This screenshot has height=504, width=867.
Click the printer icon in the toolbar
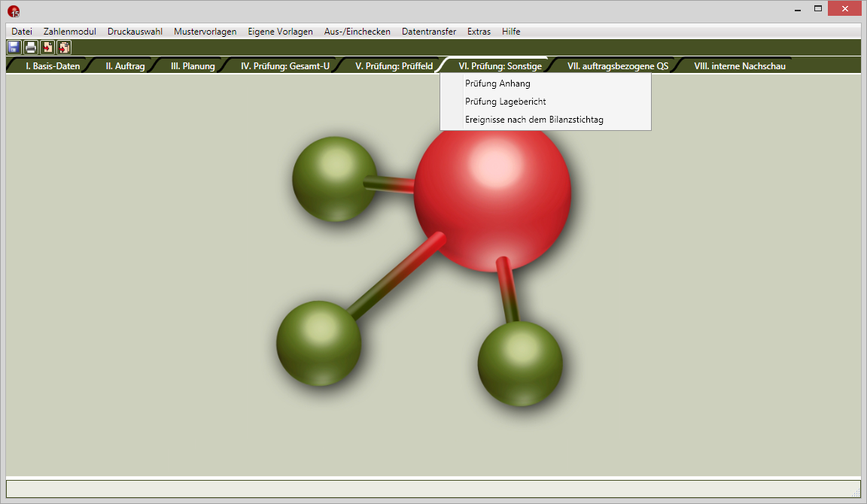pos(31,47)
